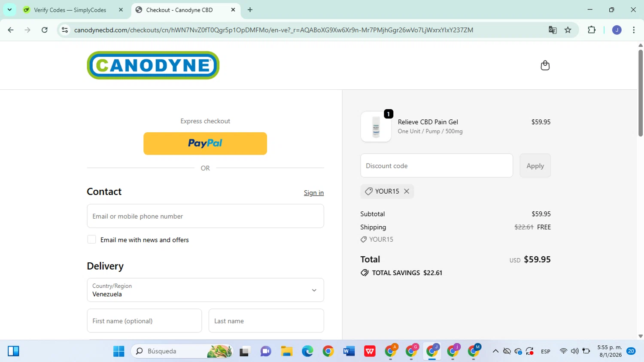Open Wi-Fi network settings in tray
Image resolution: width=644 pixels, height=362 pixels.
tap(563, 351)
